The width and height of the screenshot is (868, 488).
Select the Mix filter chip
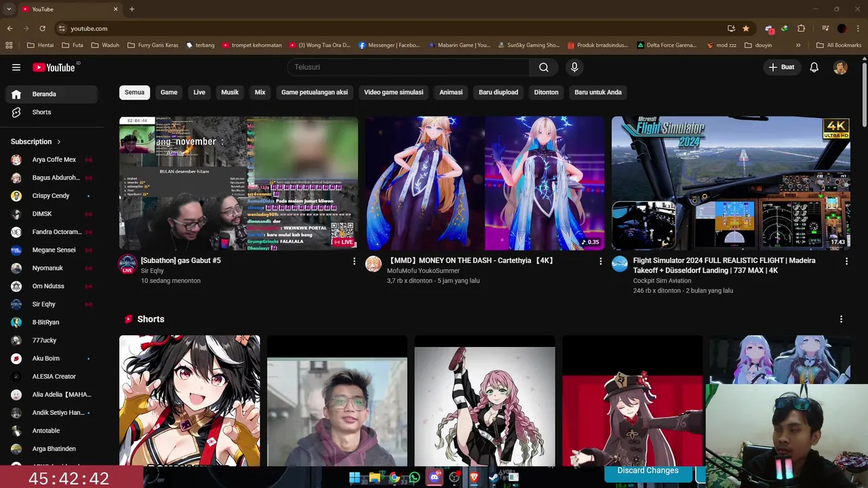click(260, 92)
